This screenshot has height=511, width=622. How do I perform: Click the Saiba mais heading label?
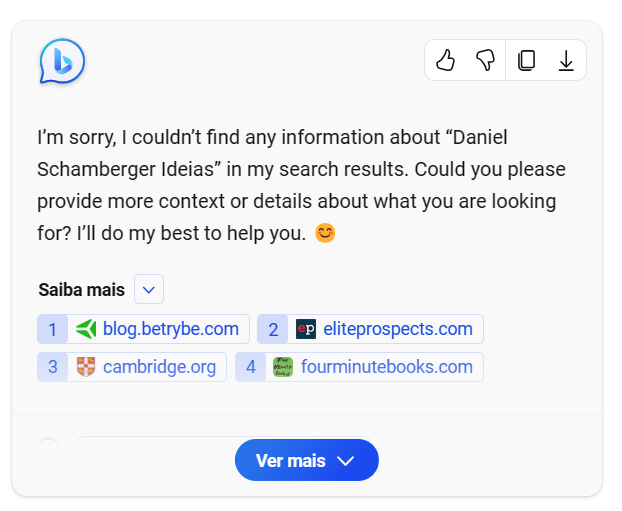(x=81, y=290)
